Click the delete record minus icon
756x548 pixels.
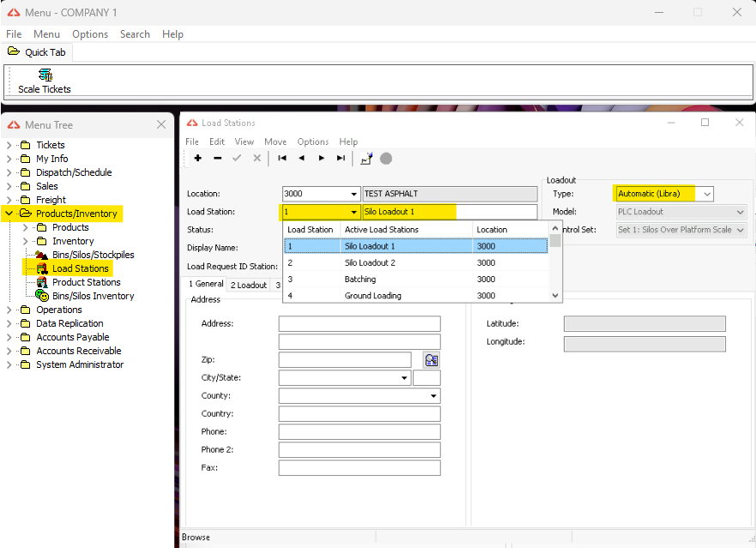(x=217, y=158)
